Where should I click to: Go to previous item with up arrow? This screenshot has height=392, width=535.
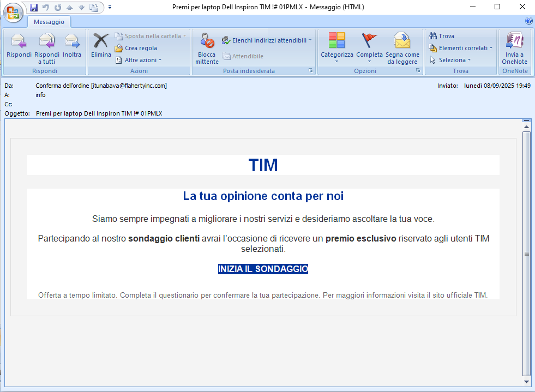point(70,7)
